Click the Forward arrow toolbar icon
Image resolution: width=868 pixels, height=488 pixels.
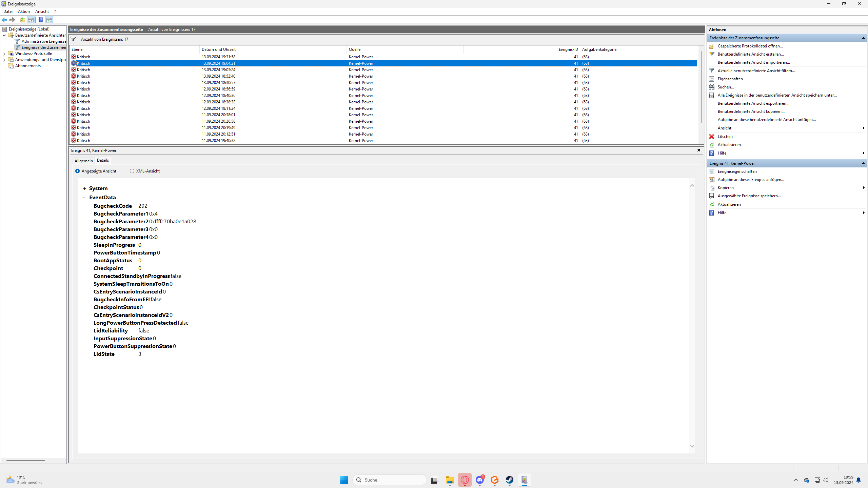12,20
